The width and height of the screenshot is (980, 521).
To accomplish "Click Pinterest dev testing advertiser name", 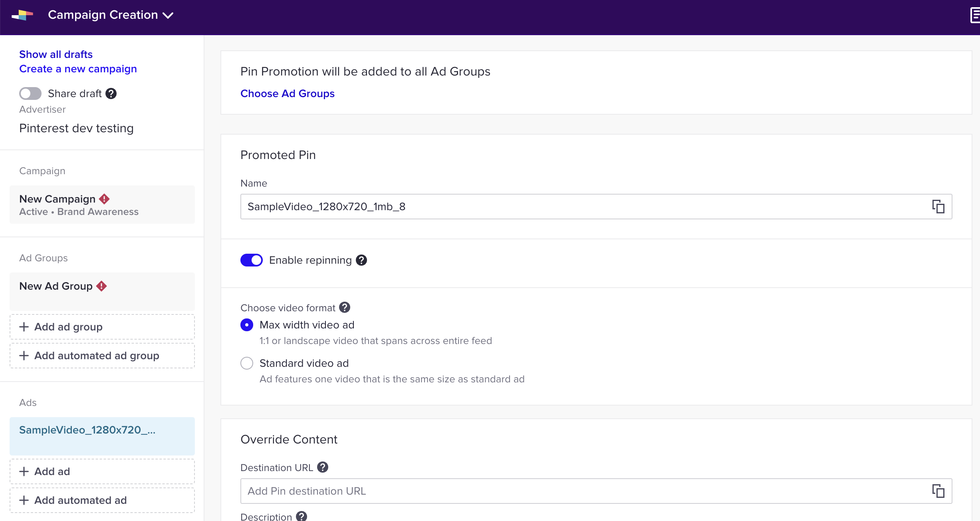I will pyautogui.click(x=76, y=128).
